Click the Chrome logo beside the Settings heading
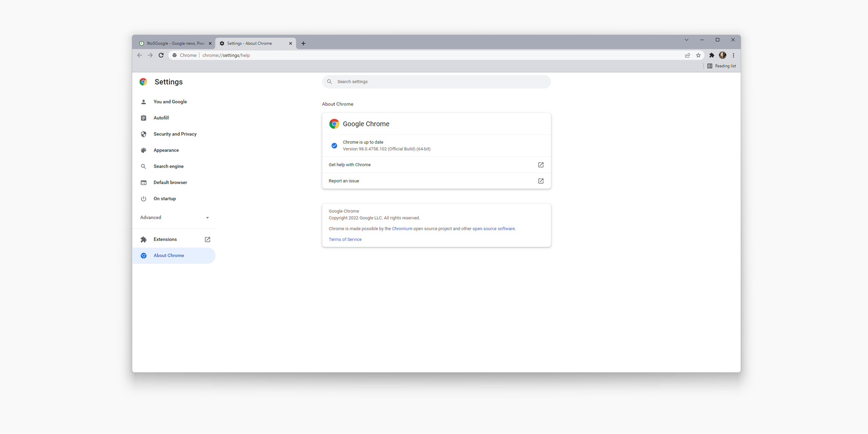 [x=143, y=82]
